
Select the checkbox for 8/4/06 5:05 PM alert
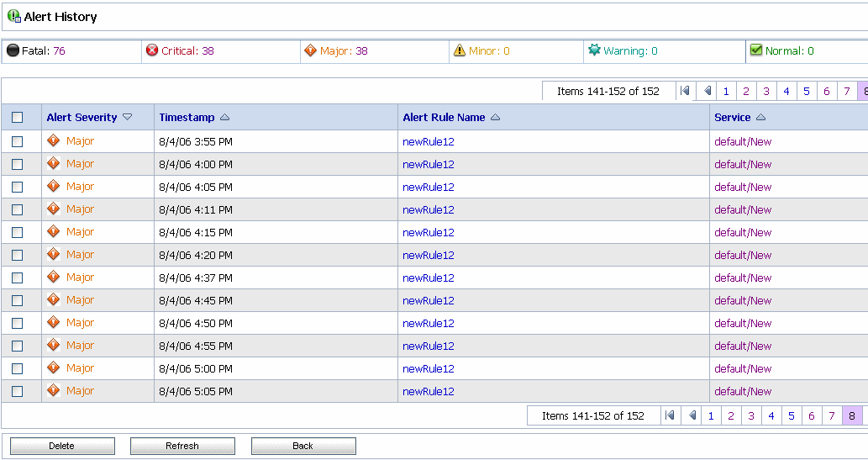tap(17, 392)
